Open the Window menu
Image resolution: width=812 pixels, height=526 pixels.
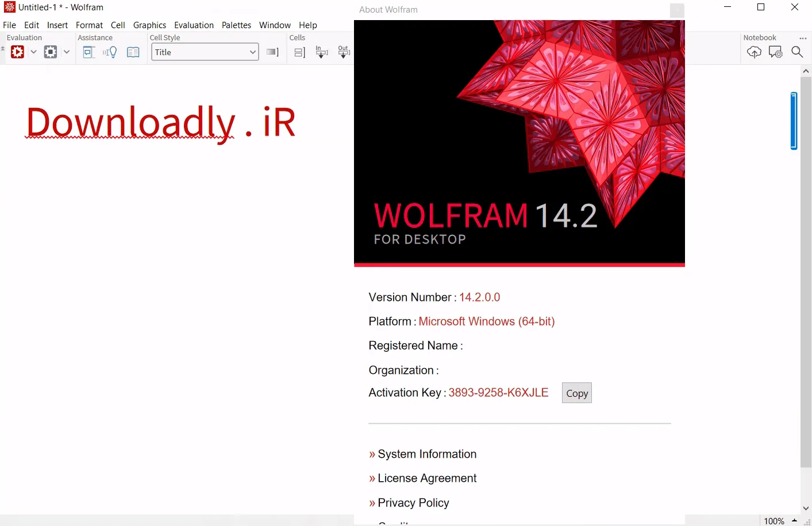(x=275, y=25)
